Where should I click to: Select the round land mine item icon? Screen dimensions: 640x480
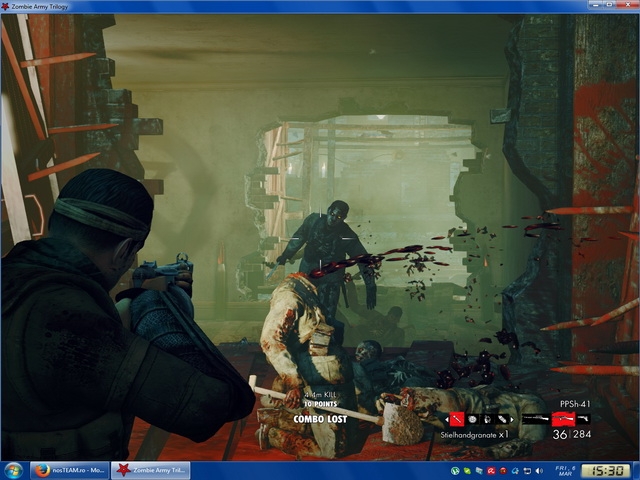[x=472, y=419]
